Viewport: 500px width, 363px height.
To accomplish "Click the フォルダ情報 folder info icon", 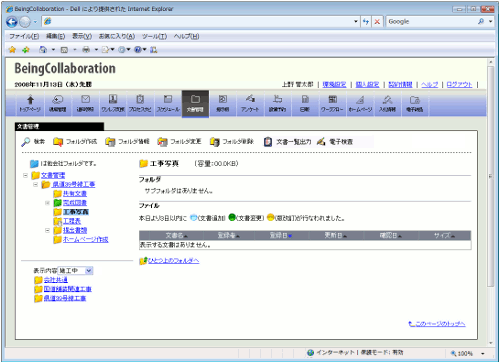I will tap(110, 142).
